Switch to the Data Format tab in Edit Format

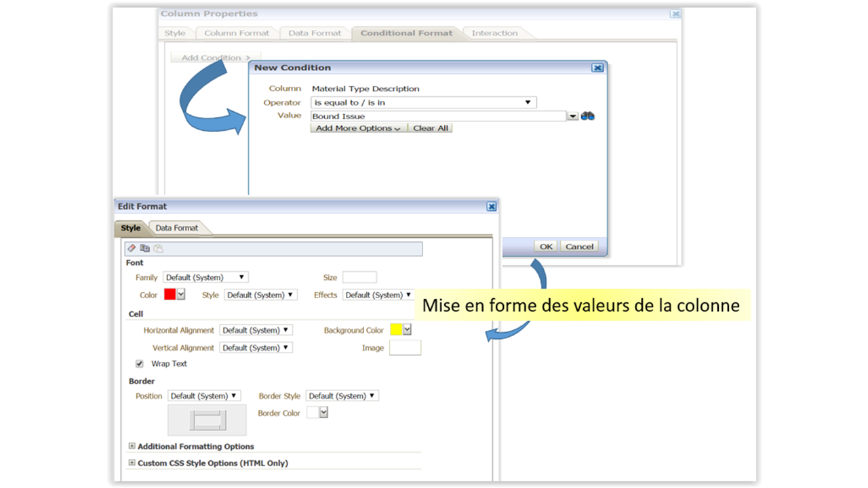pyautogui.click(x=177, y=228)
